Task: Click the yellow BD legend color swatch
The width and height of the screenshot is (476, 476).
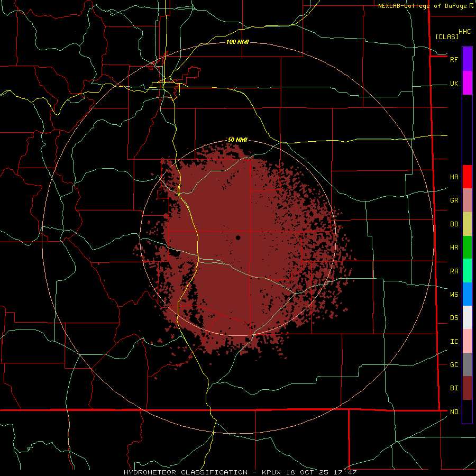Action: 467,224
